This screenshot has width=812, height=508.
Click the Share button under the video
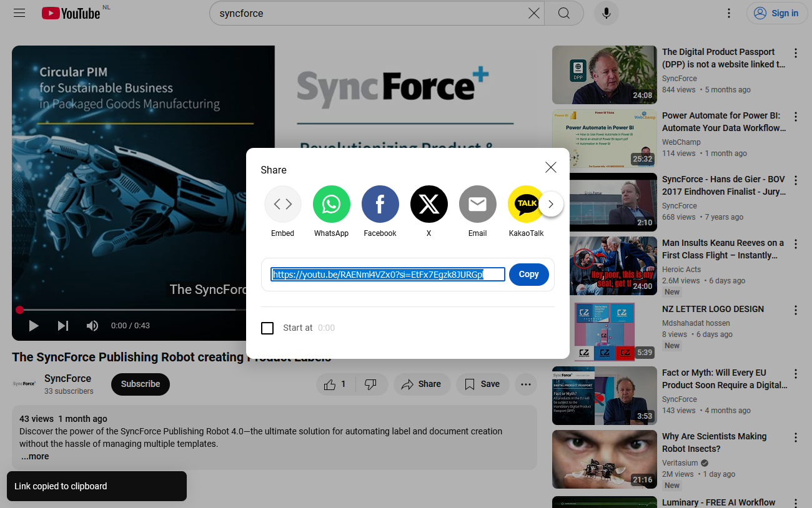tap(422, 384)
